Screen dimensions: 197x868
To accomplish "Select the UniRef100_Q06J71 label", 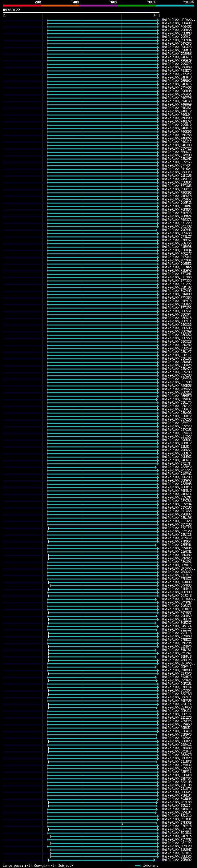I will (x=177, y=606).
